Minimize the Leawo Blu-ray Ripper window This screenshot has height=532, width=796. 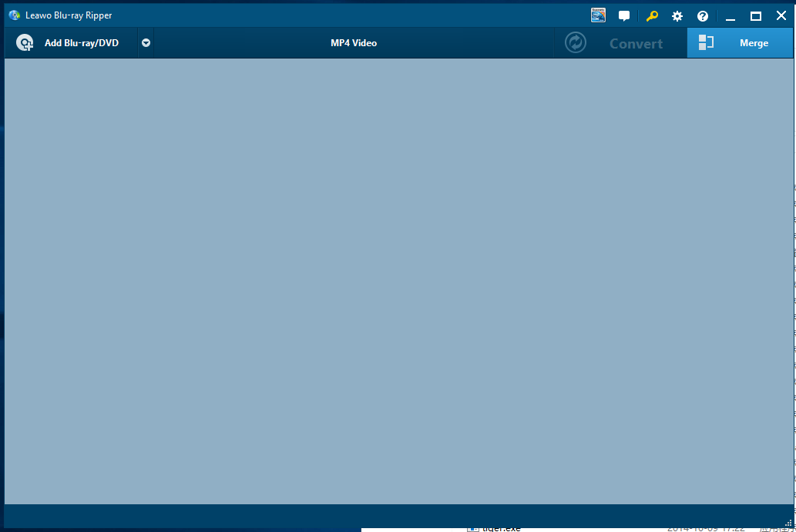[x=731, y=16]
